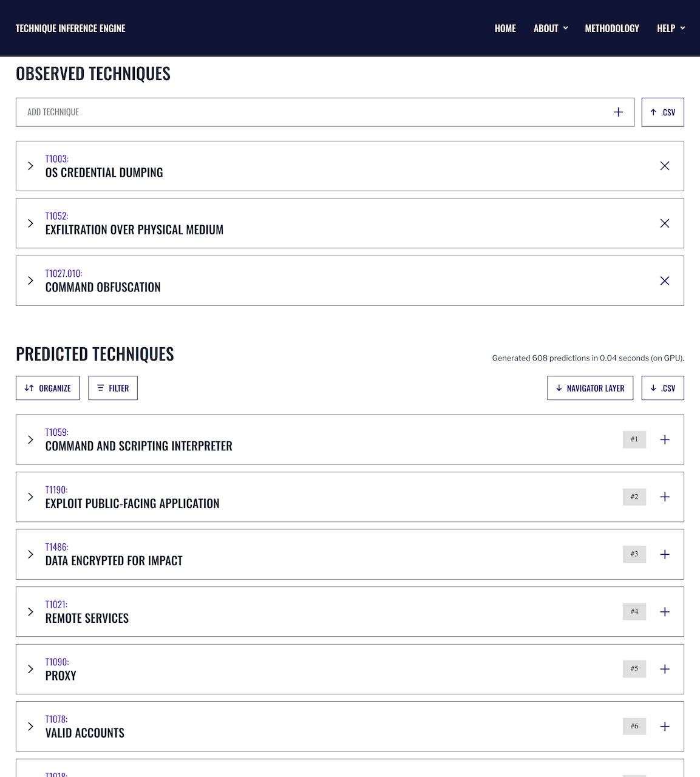
Task: Open the About dropdown menu
Action: click(550, 29)
